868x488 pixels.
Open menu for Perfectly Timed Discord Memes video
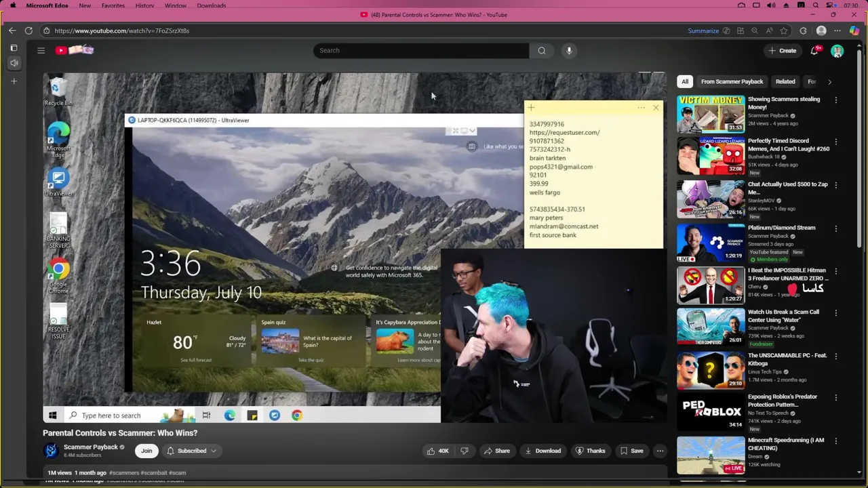(835, 142)
